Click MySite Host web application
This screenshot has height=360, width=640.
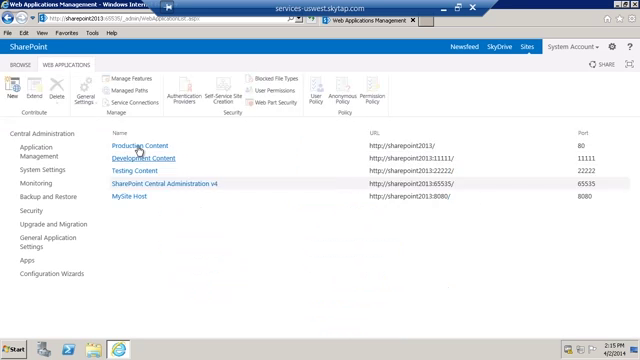(129, 196)
